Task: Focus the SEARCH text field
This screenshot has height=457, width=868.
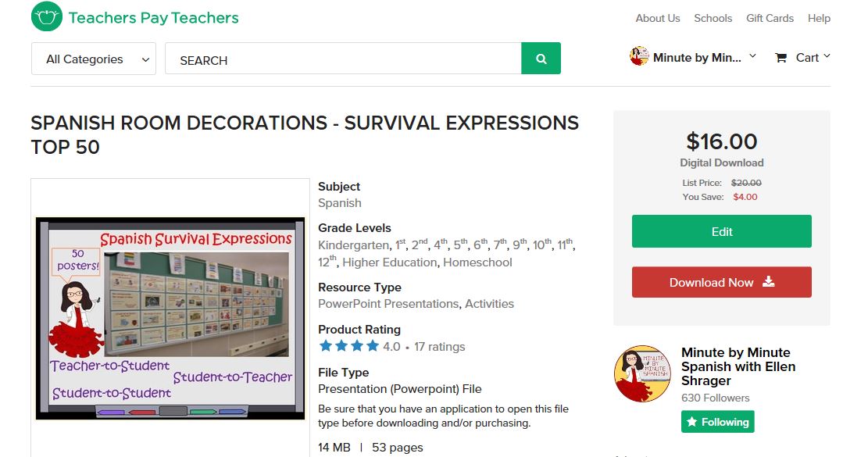Action: [343, 59]
